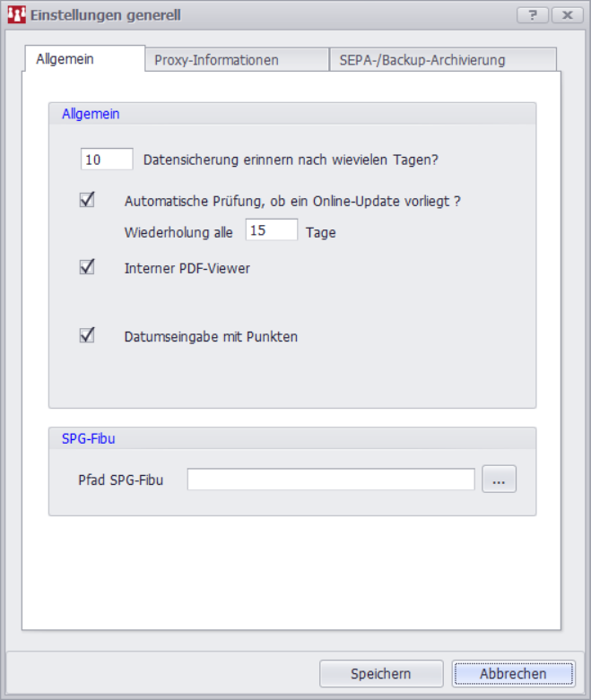591x700 pixels.
Task: Switch to the Proxy-Informationen tab
Action: (216, 60)
